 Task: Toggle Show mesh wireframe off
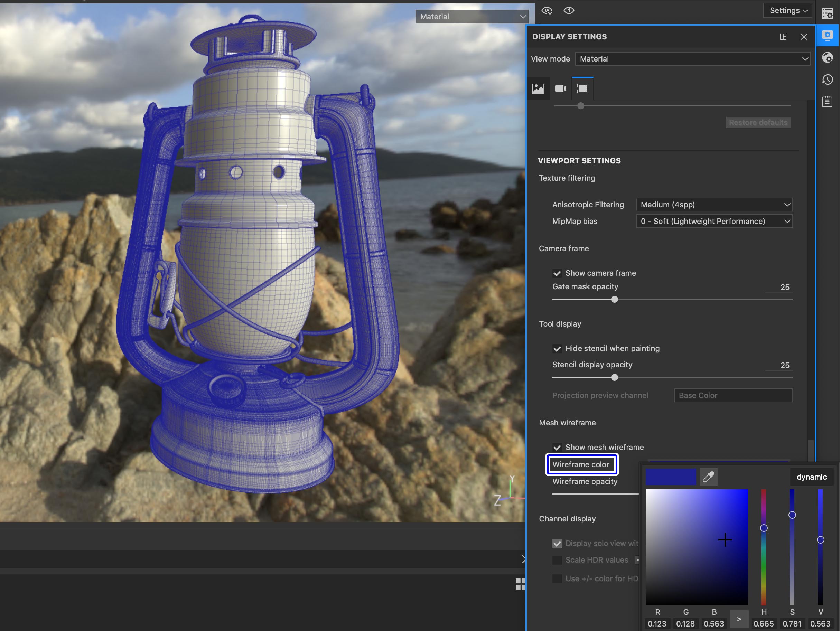557,447
